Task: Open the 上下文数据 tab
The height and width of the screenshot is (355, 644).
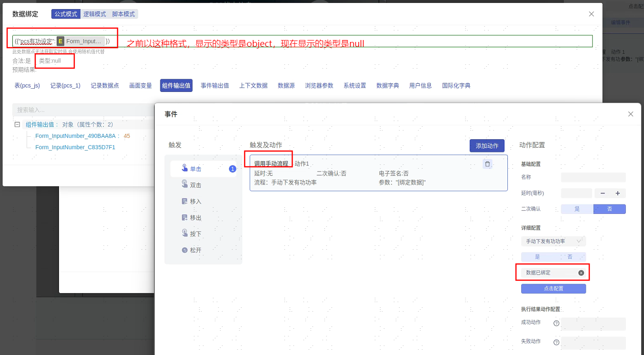Action: coord(253,85)
